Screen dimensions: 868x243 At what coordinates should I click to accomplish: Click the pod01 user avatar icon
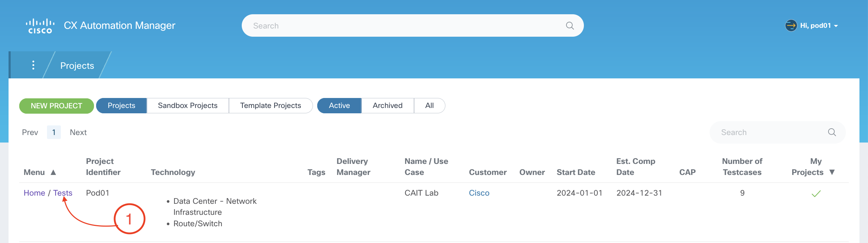(x=791, y=26)
